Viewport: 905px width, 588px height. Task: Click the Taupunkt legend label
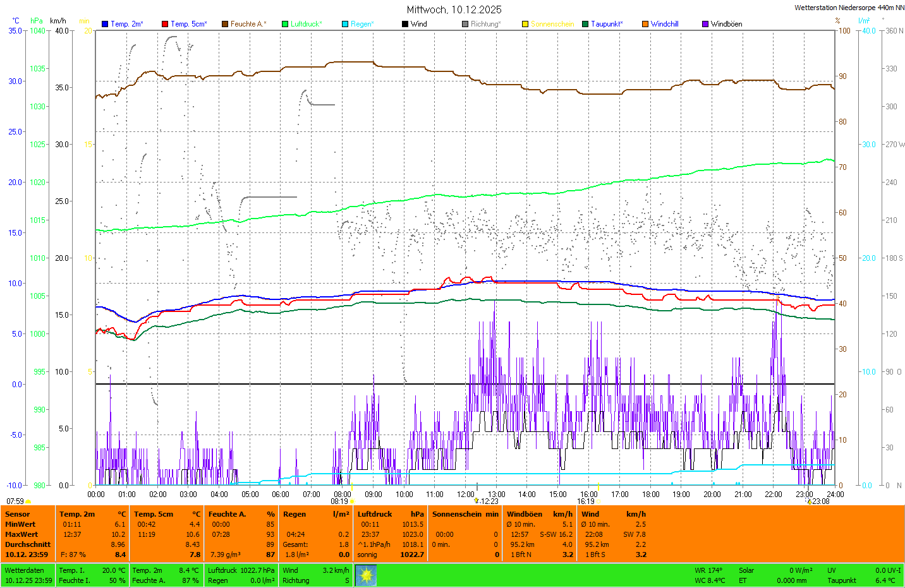606,24
